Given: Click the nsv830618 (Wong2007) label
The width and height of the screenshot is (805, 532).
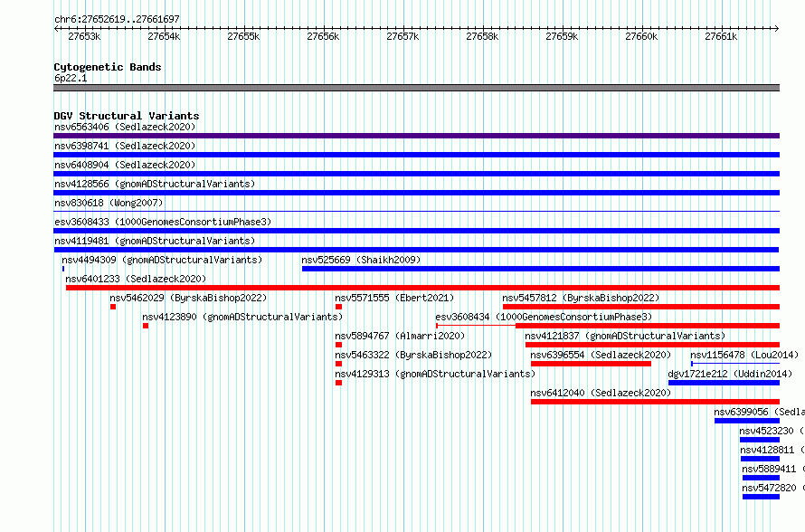Looking at the screenshot, I should [x=109, y=203].
